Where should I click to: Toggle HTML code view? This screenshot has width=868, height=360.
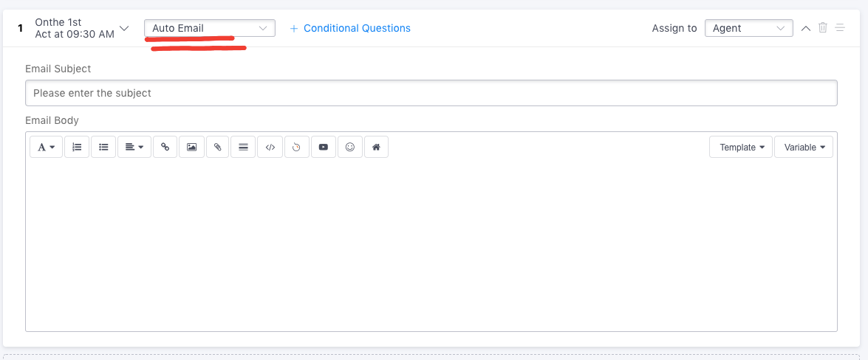(x=270, y=147)
